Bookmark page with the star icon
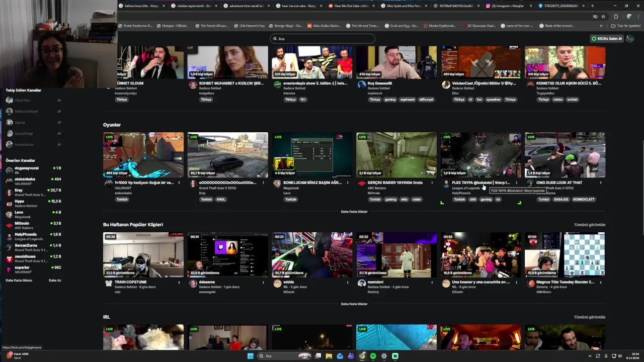This screenshot has width=644, height=362. click(603, 17)
